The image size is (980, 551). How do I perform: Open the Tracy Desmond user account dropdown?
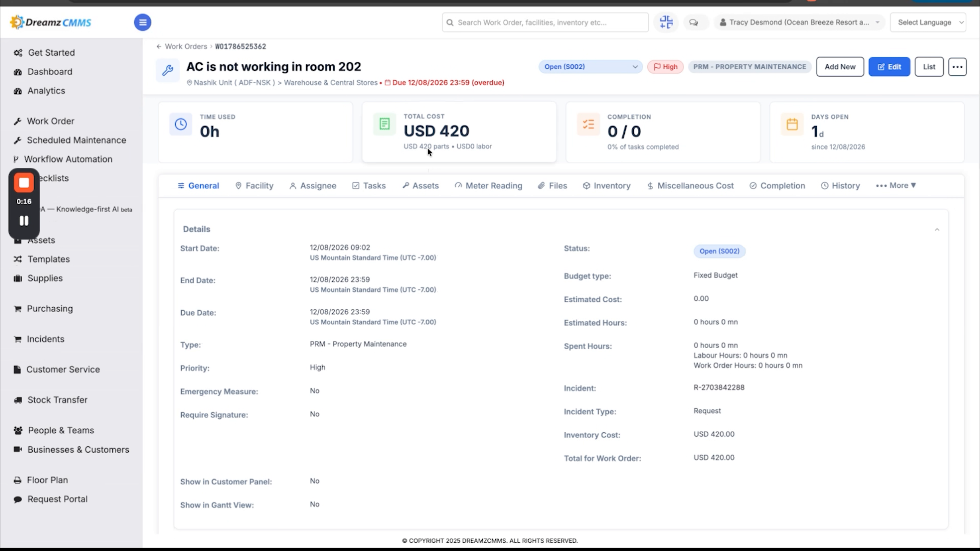tap(799, 22)
